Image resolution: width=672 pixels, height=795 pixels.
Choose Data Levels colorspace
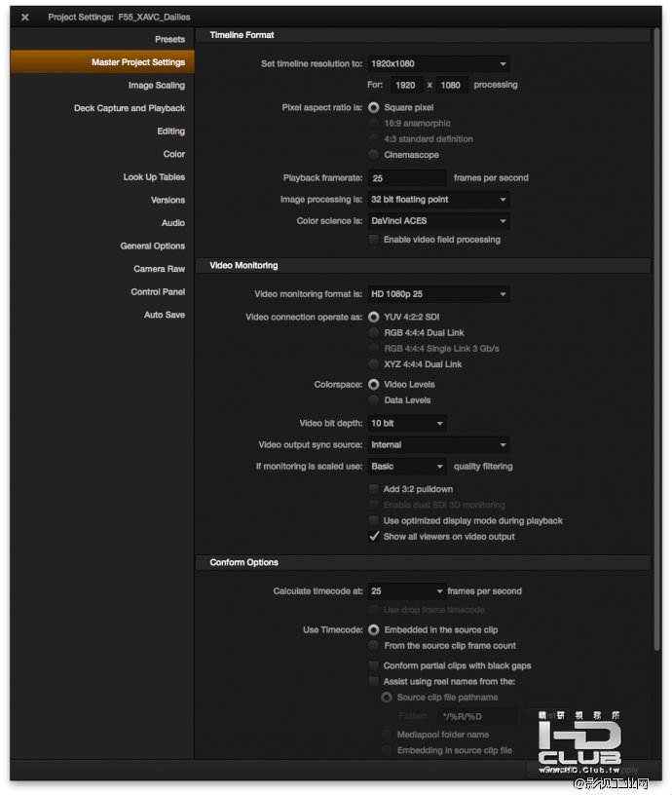tap(374, 400)
